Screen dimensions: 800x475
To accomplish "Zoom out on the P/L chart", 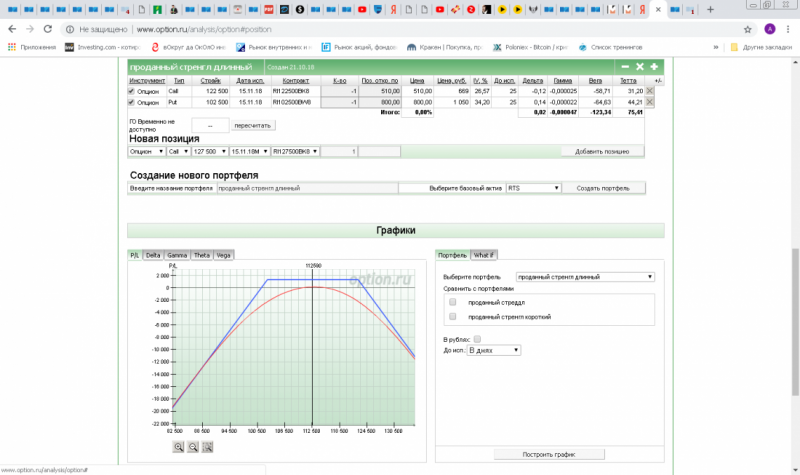I will click(193, 447).
